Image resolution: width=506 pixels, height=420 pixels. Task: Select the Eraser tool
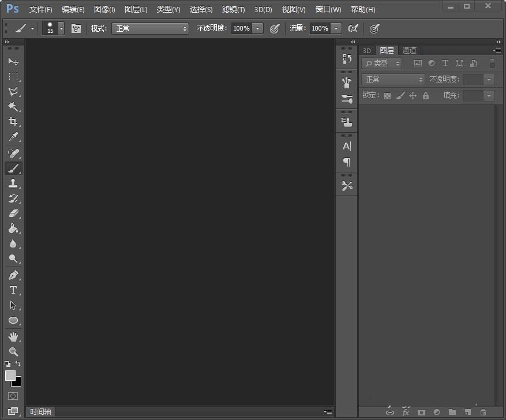(13, 213)
